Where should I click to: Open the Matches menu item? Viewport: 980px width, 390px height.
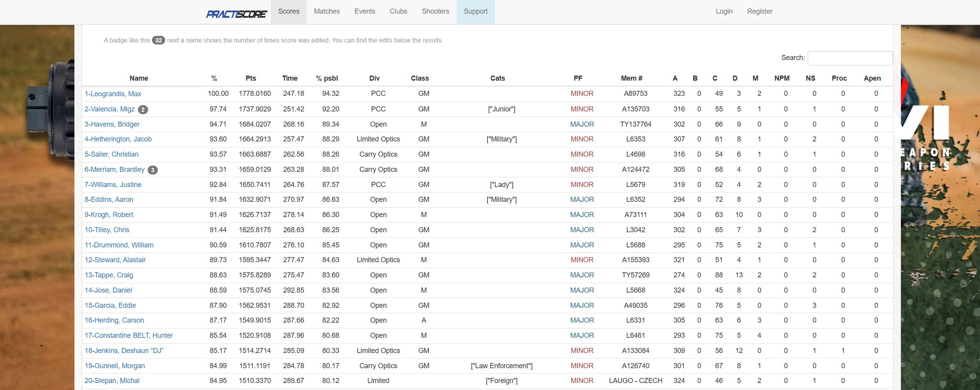(x=327, y=12)
